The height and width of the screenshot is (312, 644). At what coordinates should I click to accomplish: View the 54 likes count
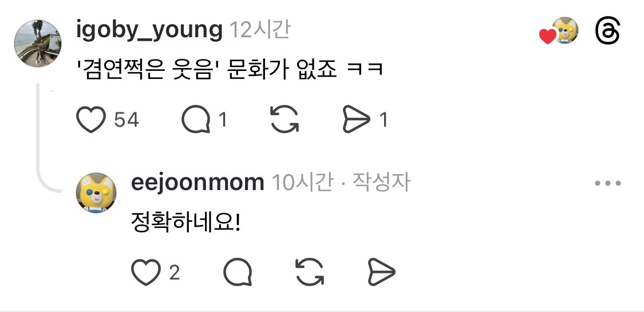click(x=127, y=120)
